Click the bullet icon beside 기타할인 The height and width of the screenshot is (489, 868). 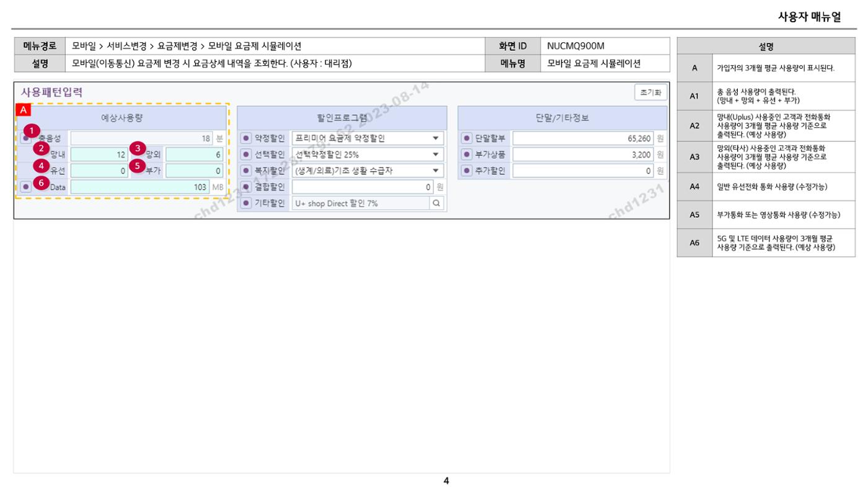pos(246,203)
